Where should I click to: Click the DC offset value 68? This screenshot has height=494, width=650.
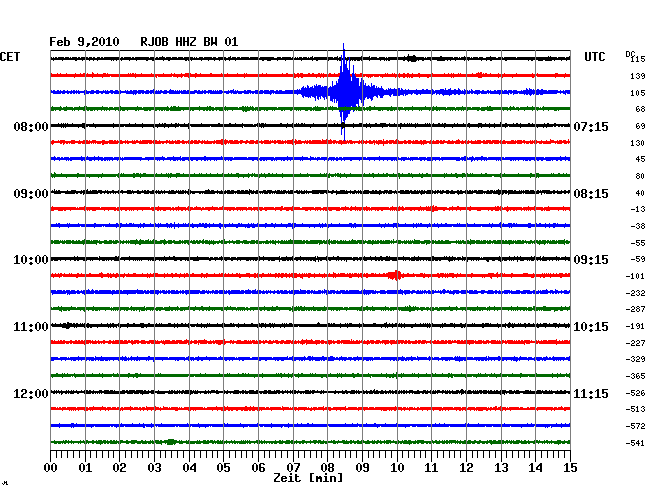[640, 109]
